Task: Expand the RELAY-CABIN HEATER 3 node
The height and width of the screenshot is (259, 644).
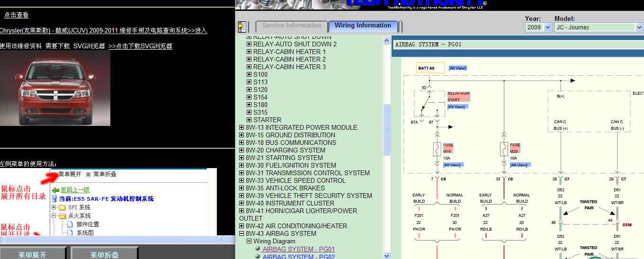Action: click(249, 67)
